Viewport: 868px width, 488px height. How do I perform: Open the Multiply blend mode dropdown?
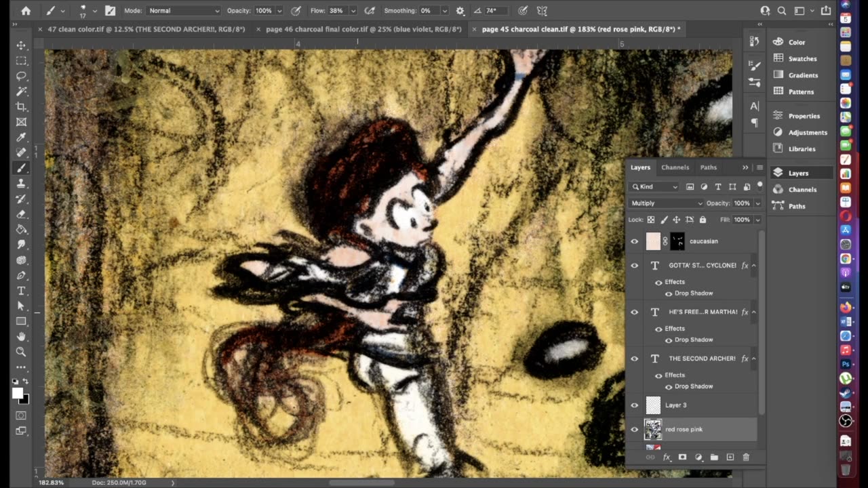pyautogui.click(x=666, y=203)
